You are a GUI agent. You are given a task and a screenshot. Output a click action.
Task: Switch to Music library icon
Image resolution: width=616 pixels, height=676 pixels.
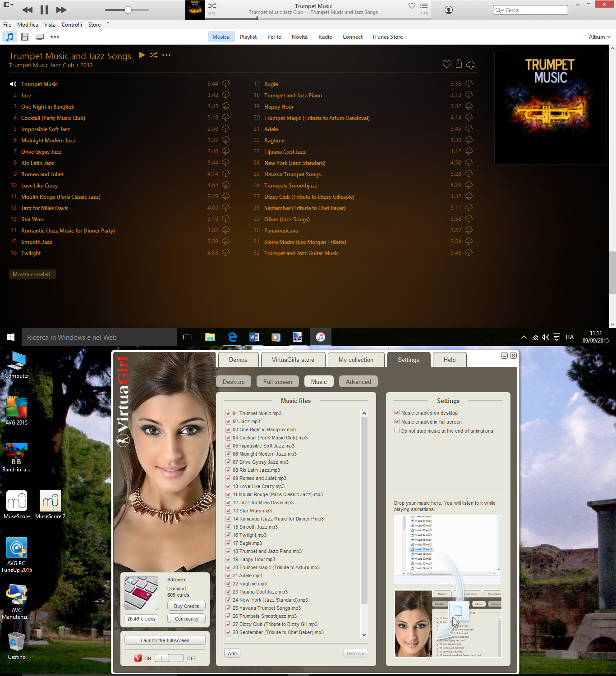9,37
